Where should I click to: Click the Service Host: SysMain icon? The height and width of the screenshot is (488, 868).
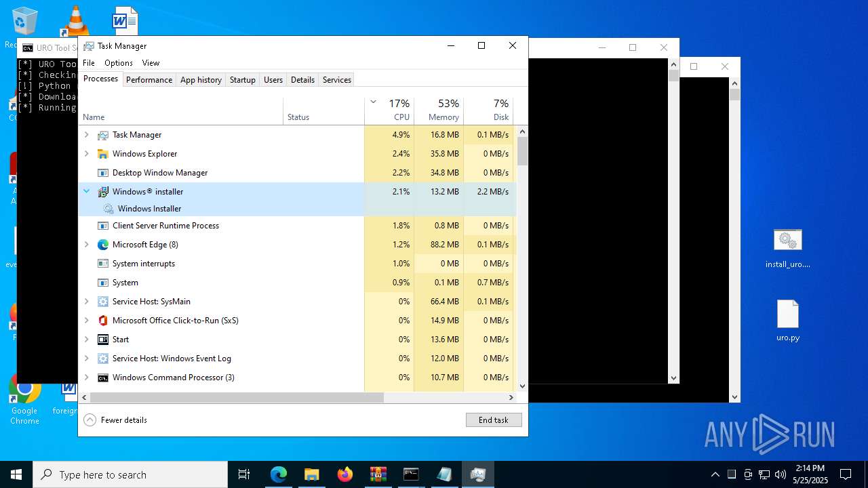(103, 302)
